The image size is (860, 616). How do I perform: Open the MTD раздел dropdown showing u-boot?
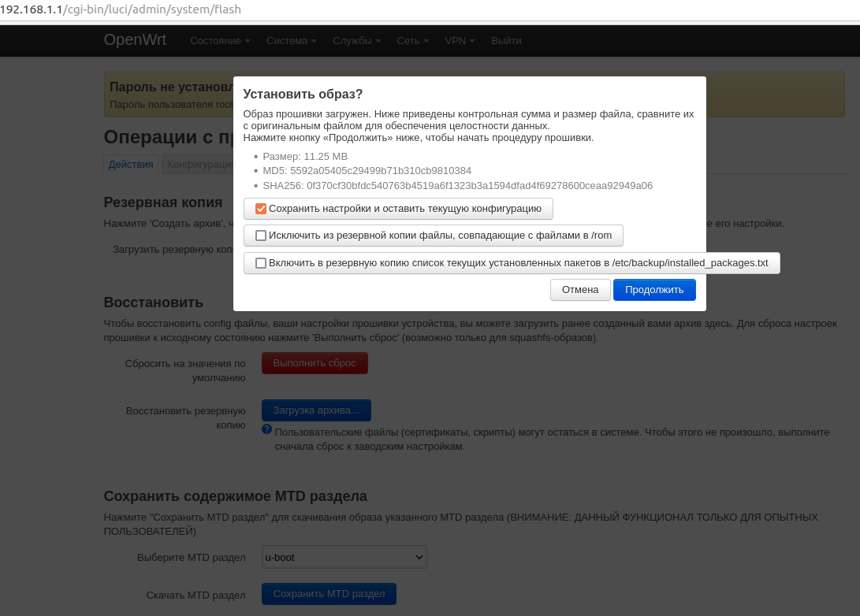[343, 556]
